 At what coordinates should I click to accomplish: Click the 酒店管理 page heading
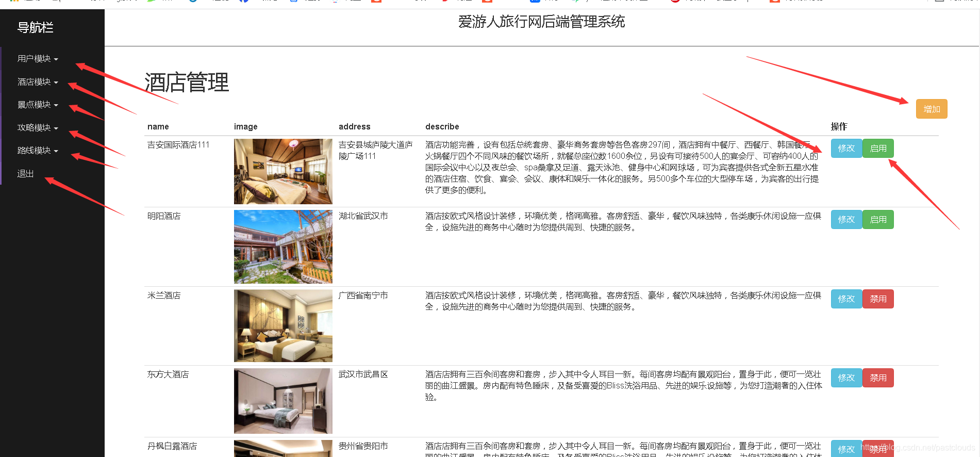tap(187, 83)
